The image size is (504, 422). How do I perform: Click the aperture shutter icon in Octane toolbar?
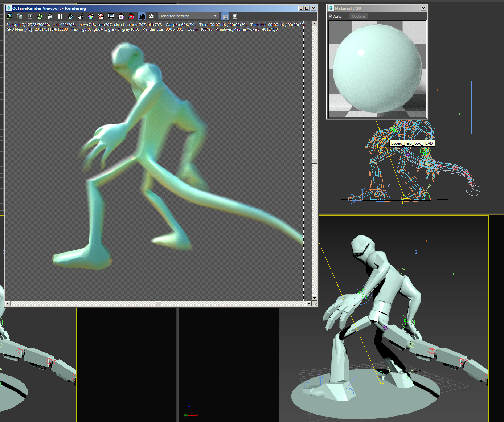[x=152, y=16]
